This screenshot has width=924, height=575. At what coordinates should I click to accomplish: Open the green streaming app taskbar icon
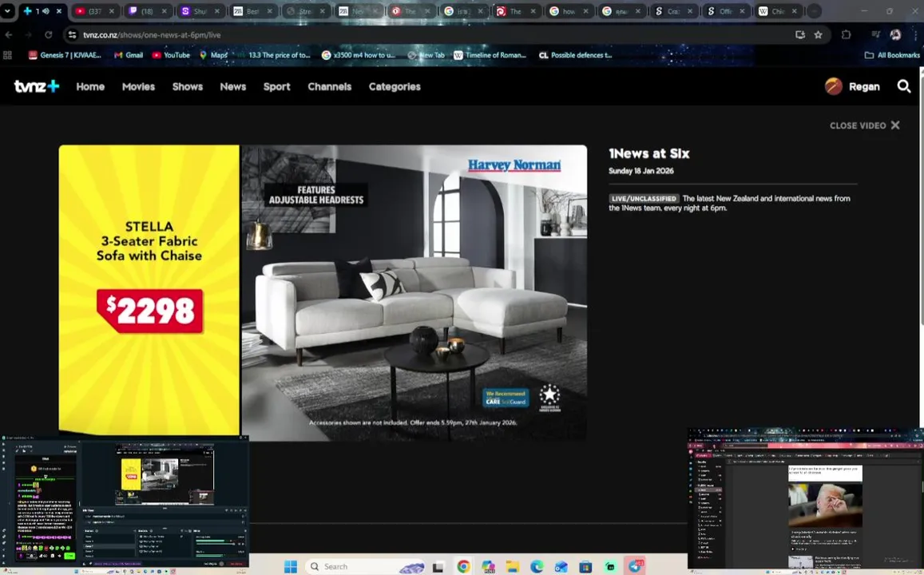(x=610, y=567)
